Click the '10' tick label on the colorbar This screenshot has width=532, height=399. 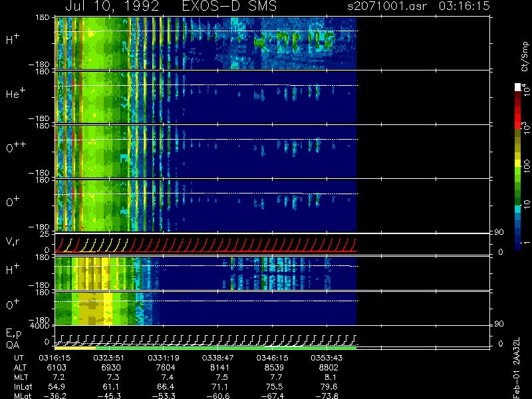(526, 204)
